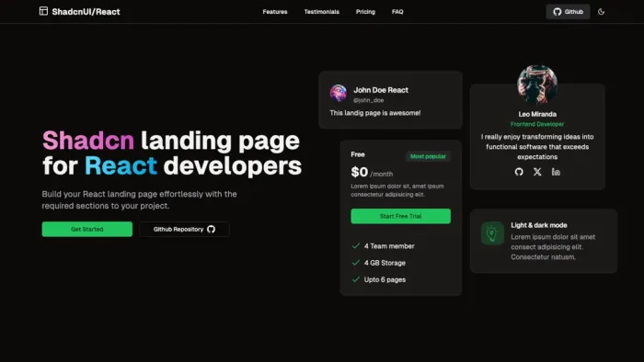The width and height of the screenshot is (644, 362).
Task: Open Leo Miranda's LinkedIn profile icon
Action: pos(556,172)
